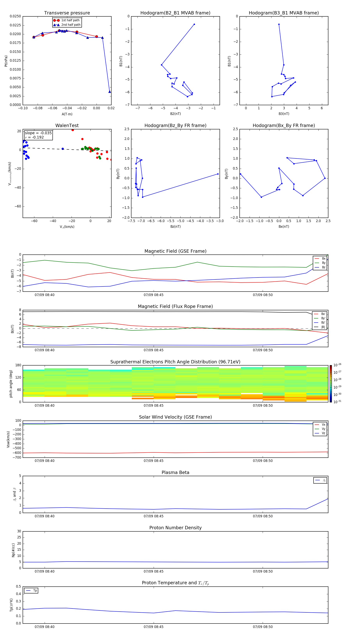This screenshot has height=644, width=351.
Task: Click the topmost data point in B2_B1 hodogram
Action: click(x=194, y=24)
